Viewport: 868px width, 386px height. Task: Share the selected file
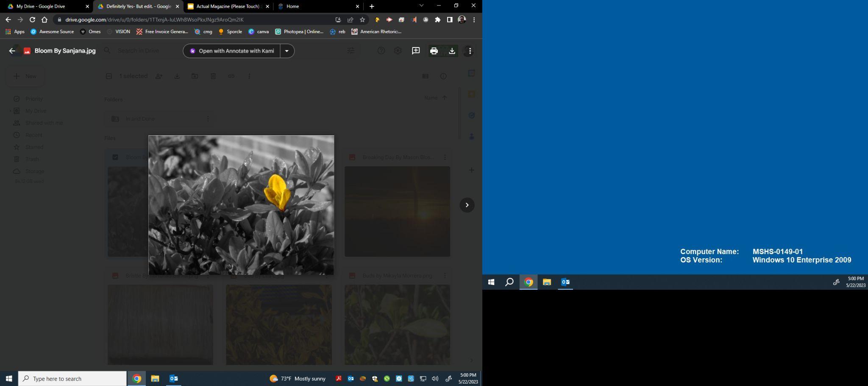(159, 76)
